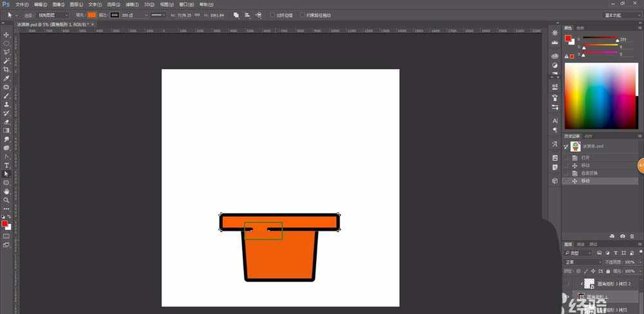Activate the Horizontal Type tool
644x314 pixels.
click(6, 165)
